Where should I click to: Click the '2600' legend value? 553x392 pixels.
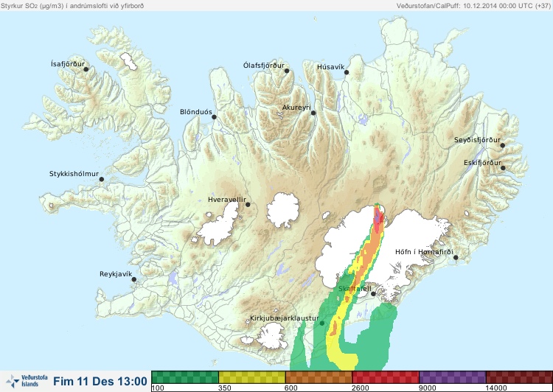(x=361, y=388)
